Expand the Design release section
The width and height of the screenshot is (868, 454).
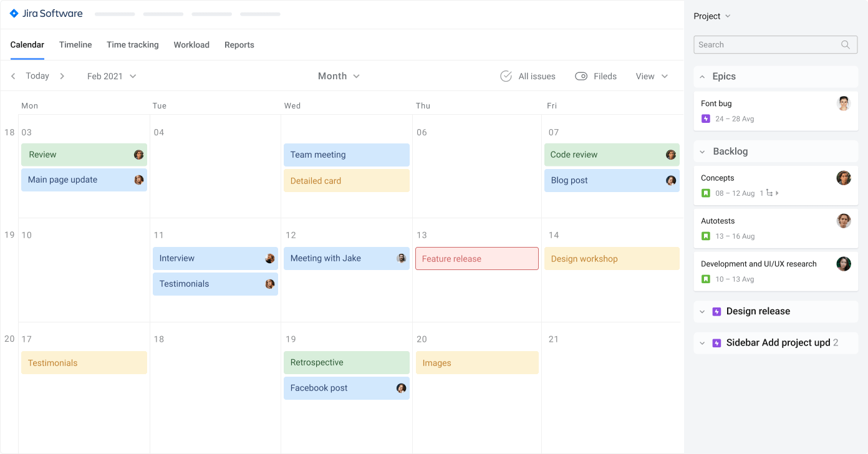(x=702, y=311)
